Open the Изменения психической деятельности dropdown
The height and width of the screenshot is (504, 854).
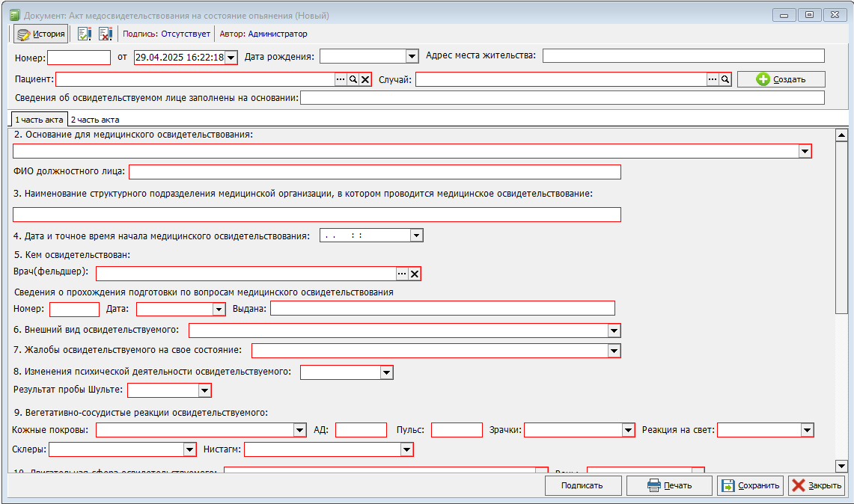[x=386, y=373]
